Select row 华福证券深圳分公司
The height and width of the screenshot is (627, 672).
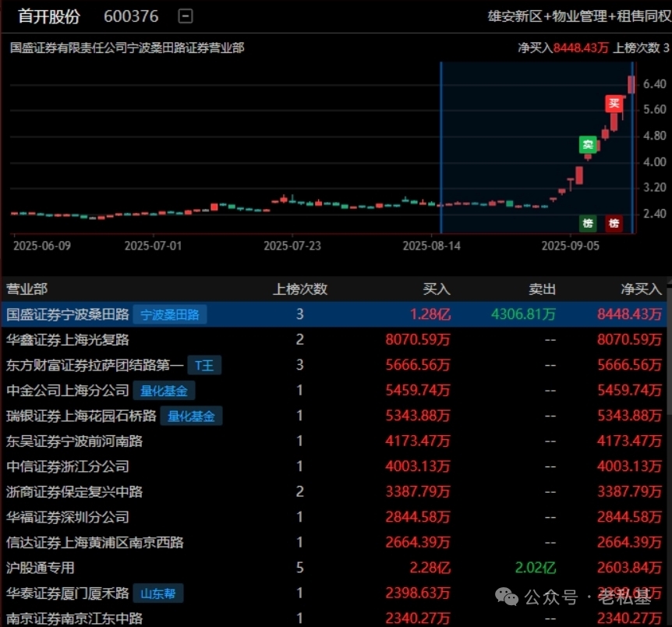click(x=334, y=517)
